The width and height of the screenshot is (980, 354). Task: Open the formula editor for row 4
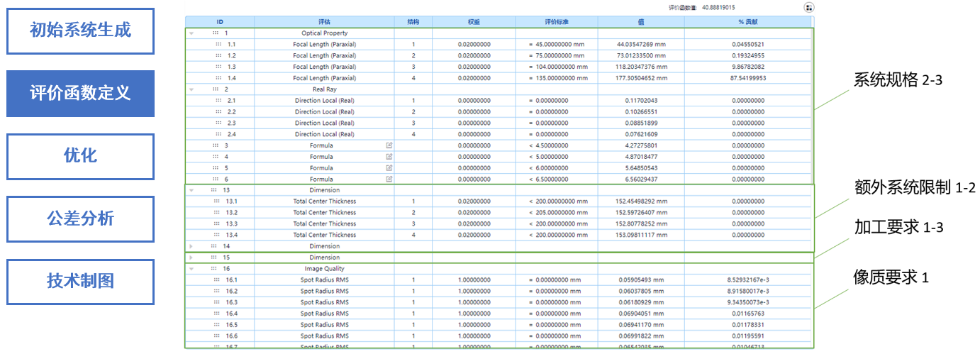(x=389, y=157)
